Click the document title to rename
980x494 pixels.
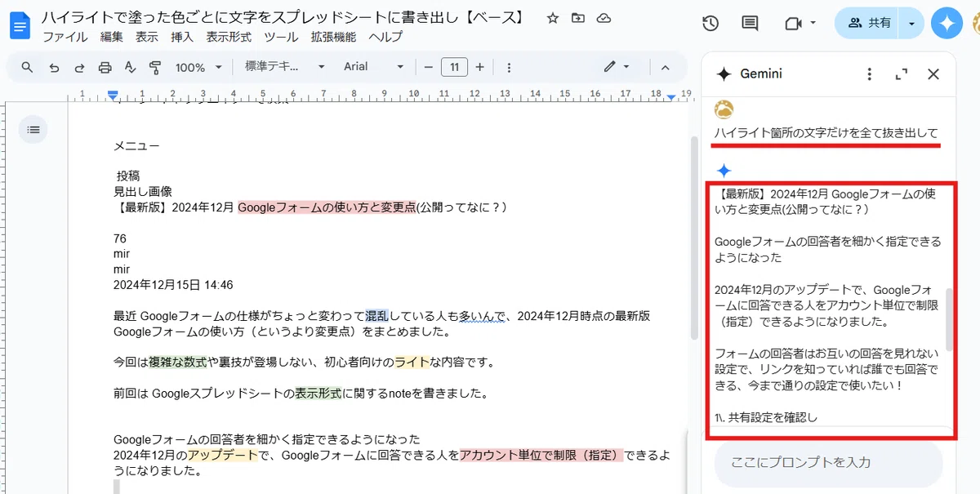[283, 17]
